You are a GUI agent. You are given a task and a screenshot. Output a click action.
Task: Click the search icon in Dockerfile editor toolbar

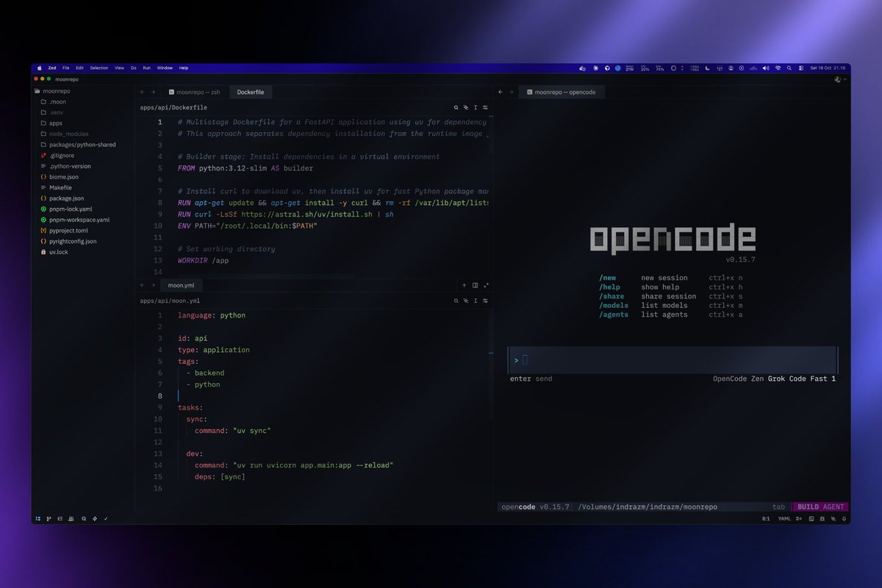tap(456, 107)
